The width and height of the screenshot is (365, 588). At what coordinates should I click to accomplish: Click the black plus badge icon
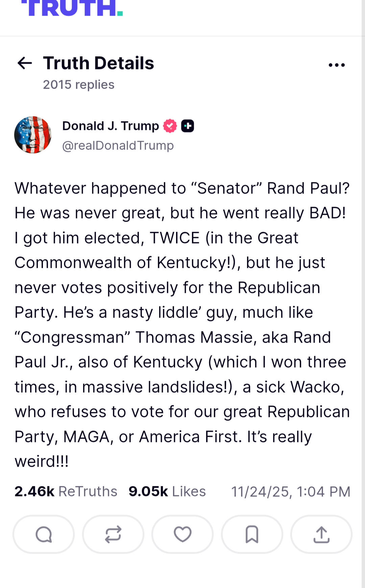(x=188, y=126)
